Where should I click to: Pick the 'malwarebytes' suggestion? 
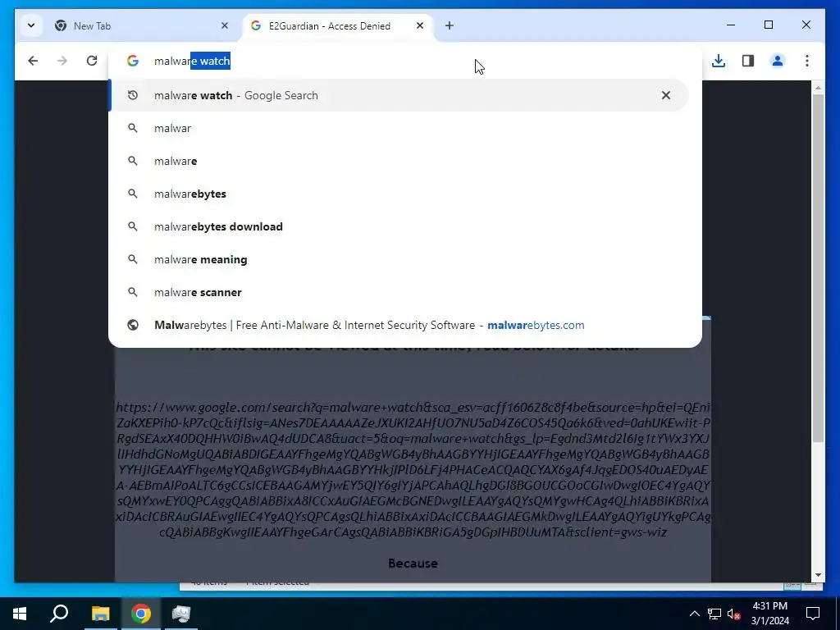(399, 194)
